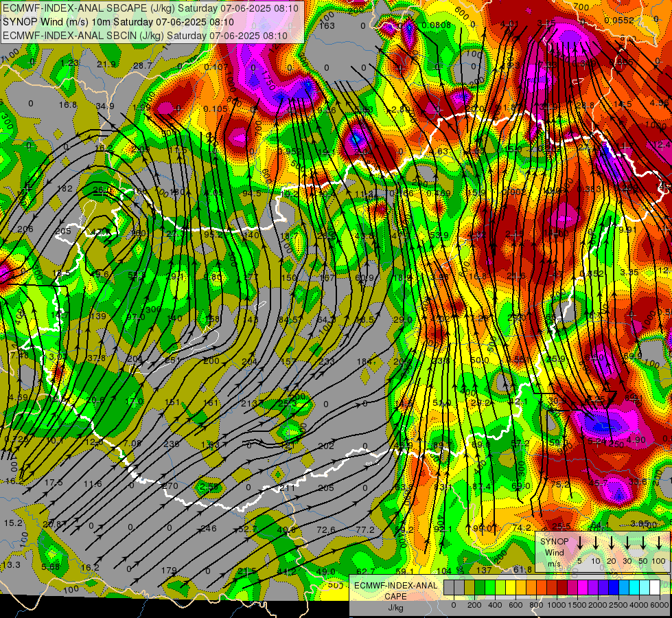Click the map value 251

172,360
